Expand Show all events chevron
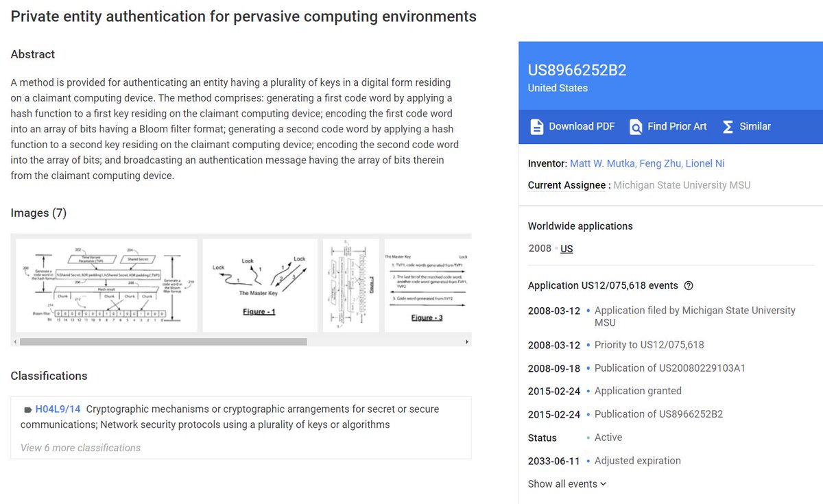Image resolution: width=823 pixels, height=504 pixels. click(604, 484)
